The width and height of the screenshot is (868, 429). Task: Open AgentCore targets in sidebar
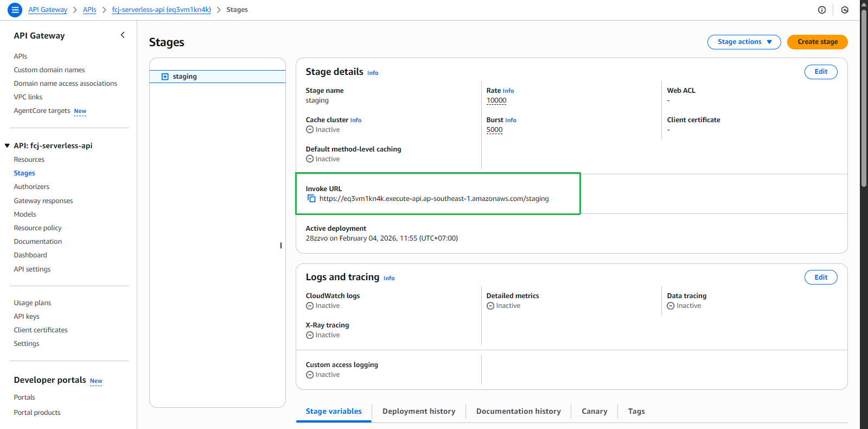pyautogui.click(x=42, y=111)
